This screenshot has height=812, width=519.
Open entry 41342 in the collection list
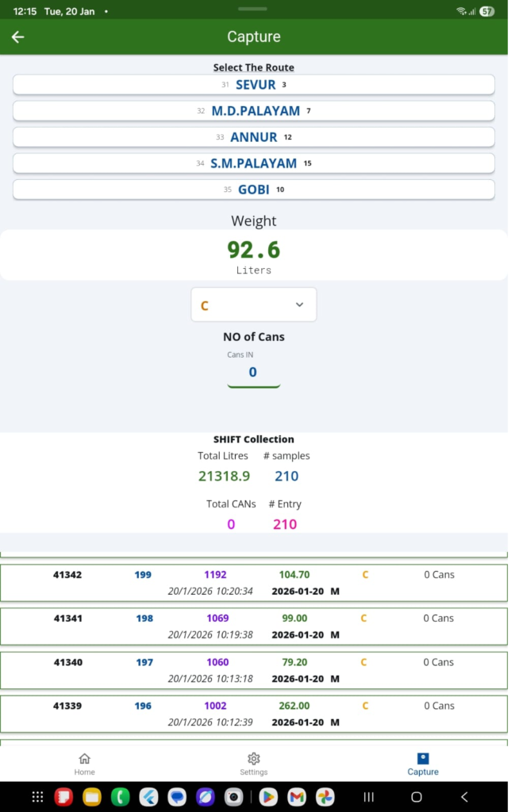(254, 582)
